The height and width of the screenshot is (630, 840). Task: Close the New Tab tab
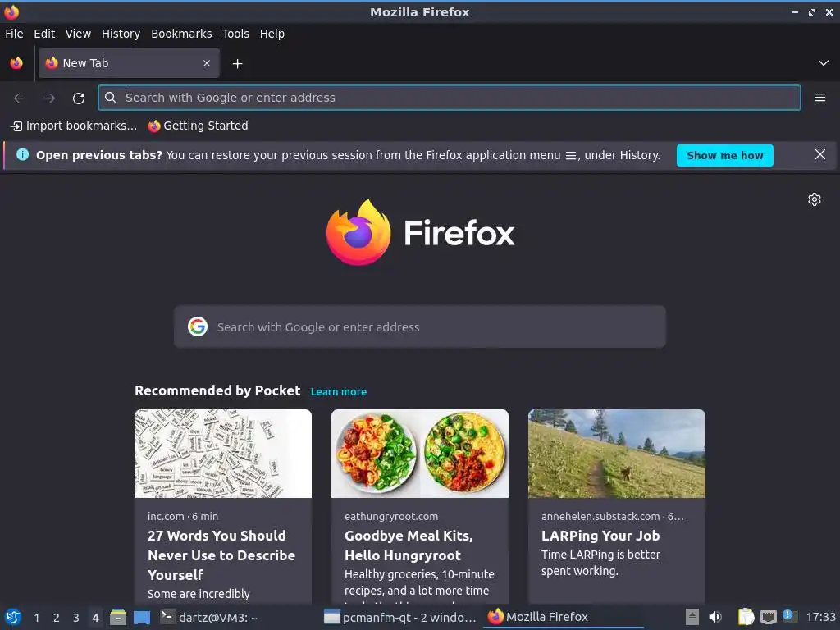click(207, 63)
